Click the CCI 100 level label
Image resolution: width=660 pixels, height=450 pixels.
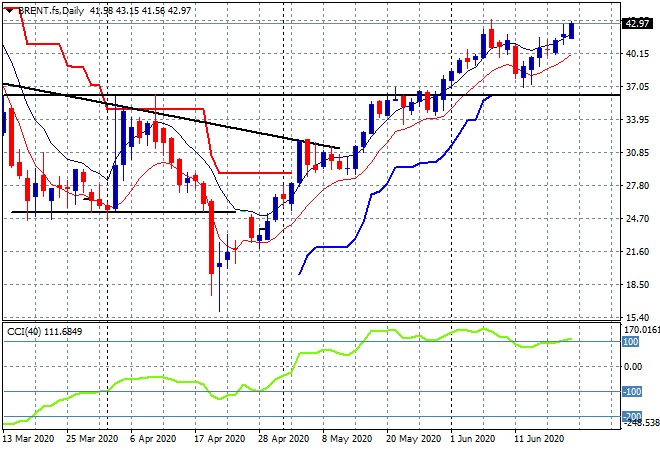pos(631,342)
